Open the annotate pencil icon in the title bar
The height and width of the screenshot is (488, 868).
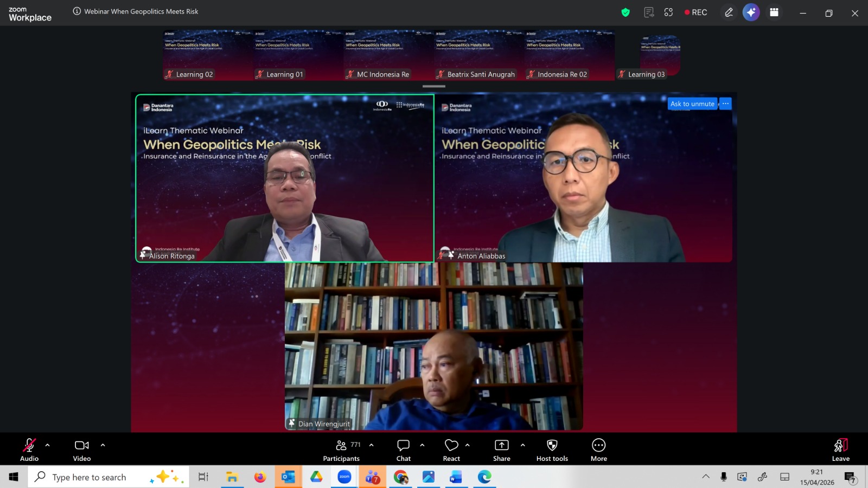[x=729, y=12]
